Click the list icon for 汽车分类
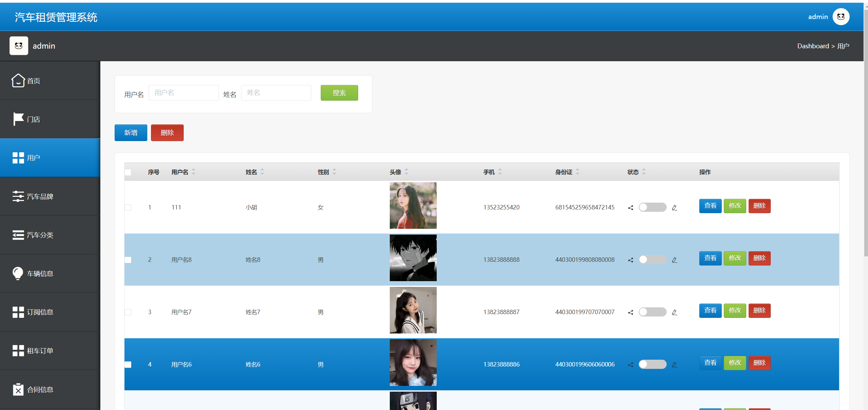This screenshot has height=410, width=868. point(18,235)
